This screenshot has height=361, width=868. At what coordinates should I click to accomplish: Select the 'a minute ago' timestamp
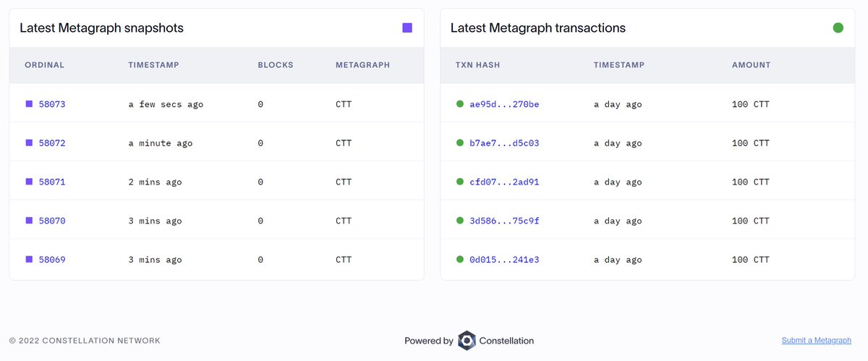click(161, 143)
